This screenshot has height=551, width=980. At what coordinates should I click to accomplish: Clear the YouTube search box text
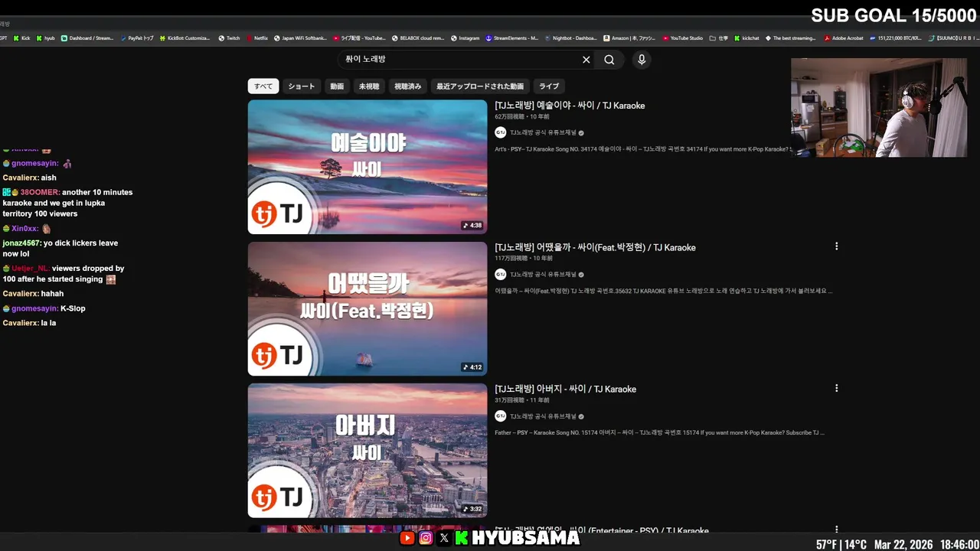[x=586, y=60]
